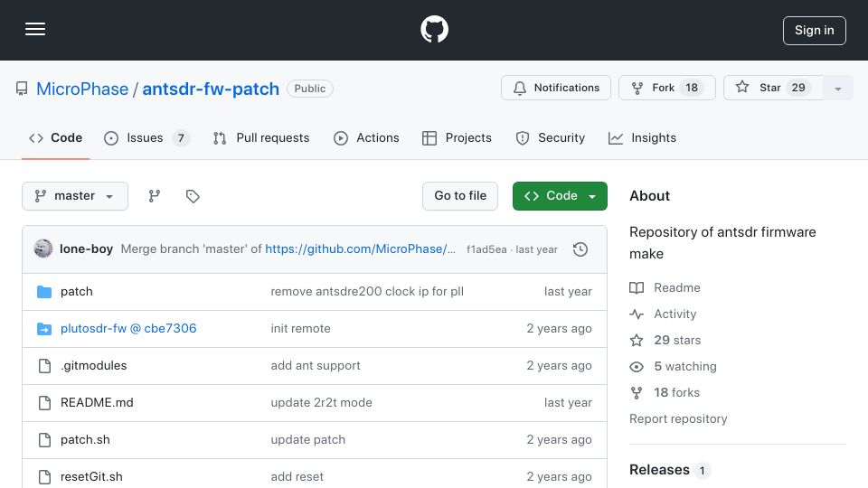View the 5 watching list
The width and height of the screenshot is (868, 488).
(x=673, y=366)
